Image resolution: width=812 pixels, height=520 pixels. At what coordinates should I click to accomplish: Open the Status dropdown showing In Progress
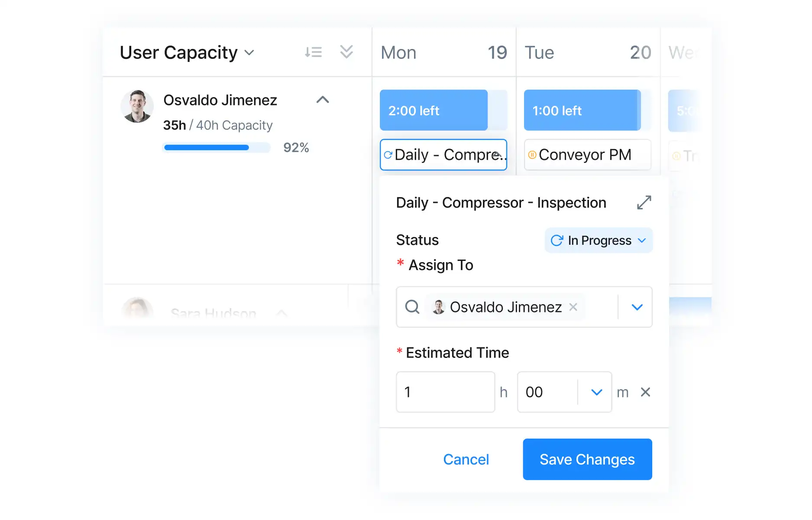pos(598,240)
